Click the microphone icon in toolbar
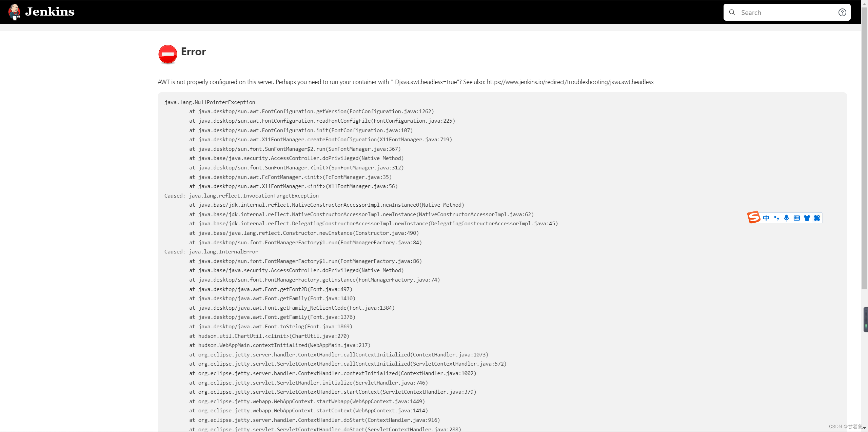 (787, 218)
